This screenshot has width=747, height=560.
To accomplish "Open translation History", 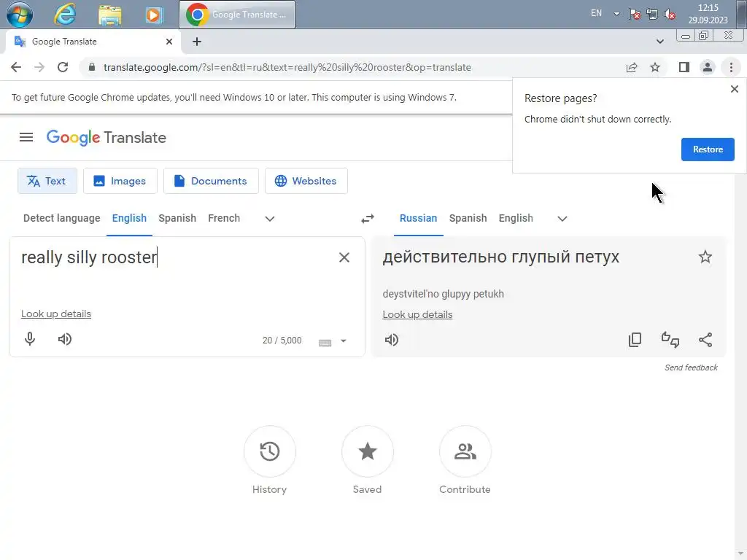I will coord(270,451).
